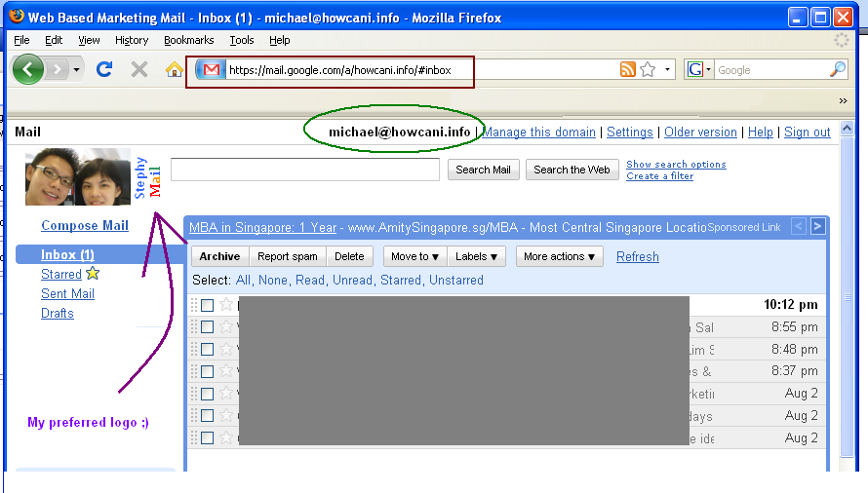Open the MBA in Singapore sponsored link

click(x=262, y=227)
